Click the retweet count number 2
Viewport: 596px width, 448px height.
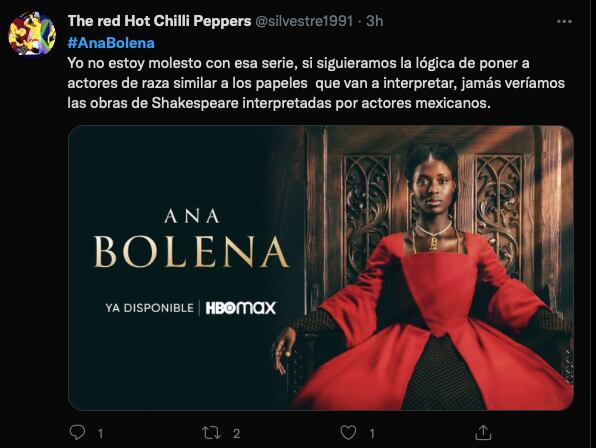pos(236,434)
